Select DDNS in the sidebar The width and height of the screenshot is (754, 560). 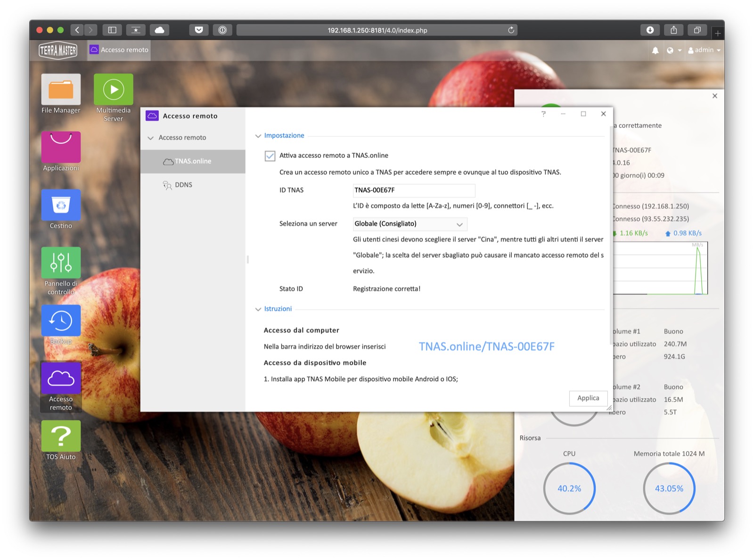point(193,185)
